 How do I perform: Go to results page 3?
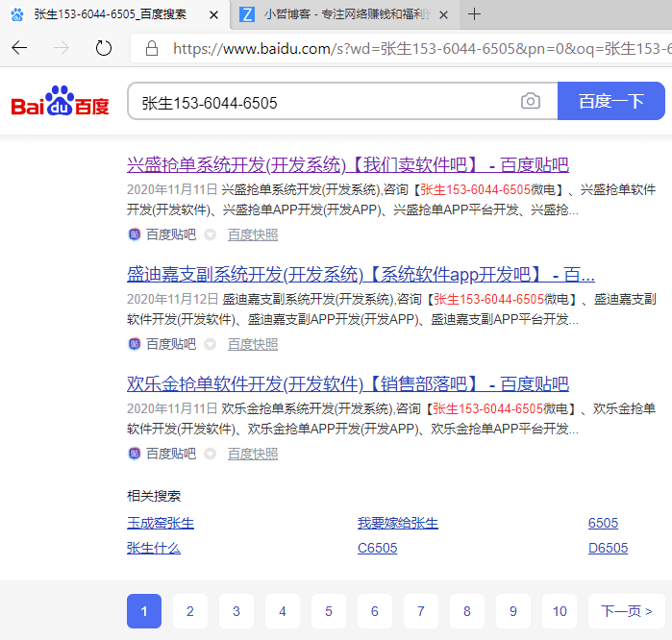point(236,611)
